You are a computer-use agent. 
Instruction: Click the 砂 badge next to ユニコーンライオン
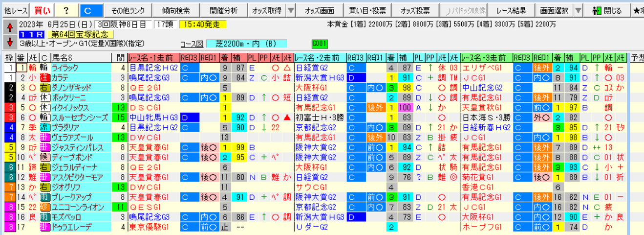[x=44, y=207]
